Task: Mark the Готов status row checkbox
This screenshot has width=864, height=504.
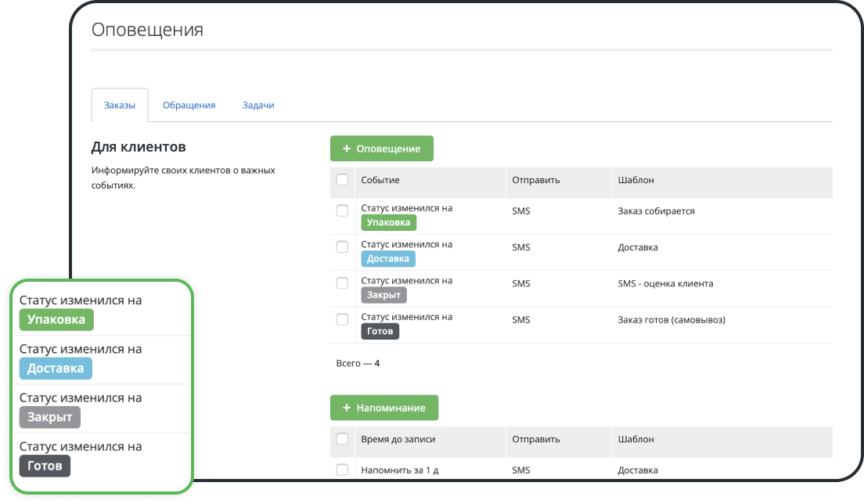Action: (342, 319)
